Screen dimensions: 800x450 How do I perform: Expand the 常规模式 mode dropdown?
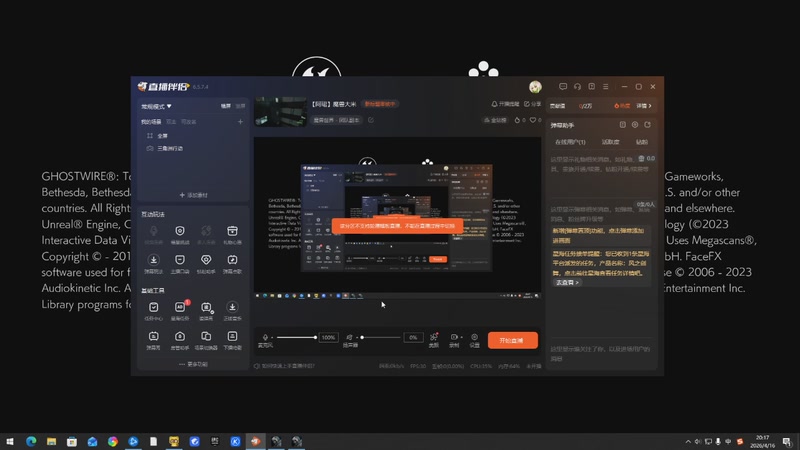[x=156, y=107]
